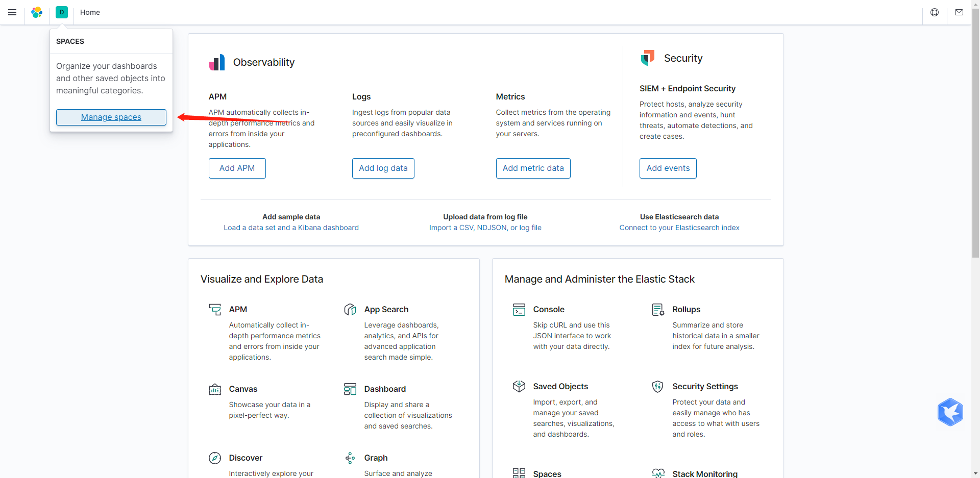980x478 pixels.
Task: Open Load a data set and Kibana dashboard link
Action: coord(291,228)
